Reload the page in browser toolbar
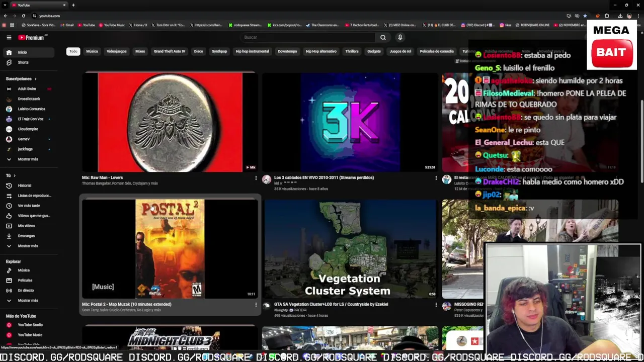 [23, 16]
